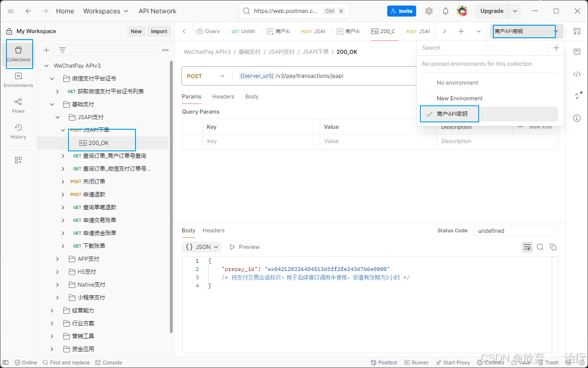This screenshot has height=368, width=588.
Task: Expand the Native支付 folder
Action: pyautogui.click(x=57, y=285)
